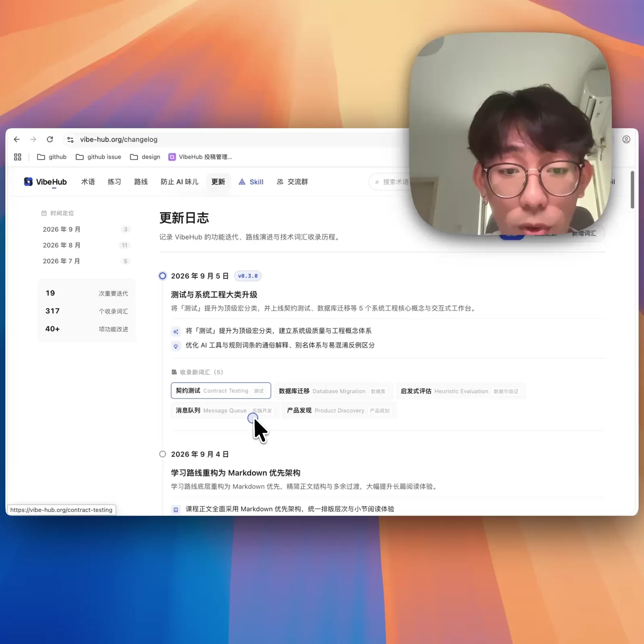Click the 317 个收录词汇 stat
This screenshot has height=644, width=644.
pyautogui.click(x=87, y=311)
